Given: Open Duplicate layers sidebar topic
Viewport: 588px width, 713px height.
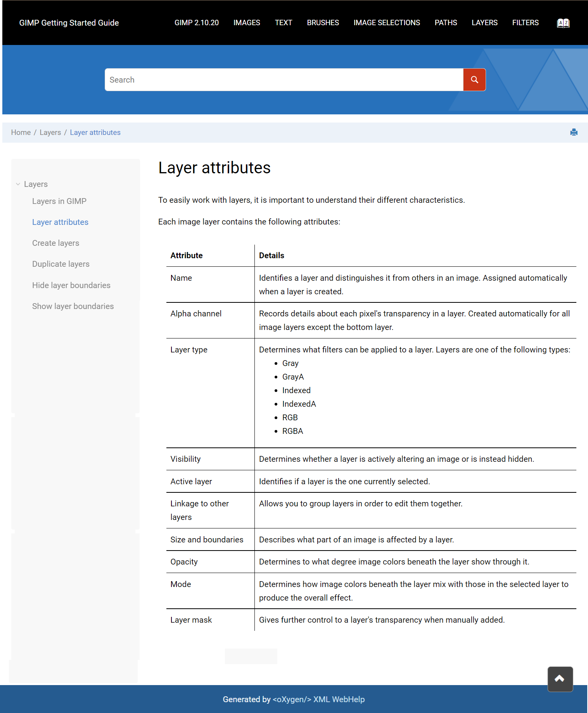Looking at the screenshot, I should (x=61, y=264).
